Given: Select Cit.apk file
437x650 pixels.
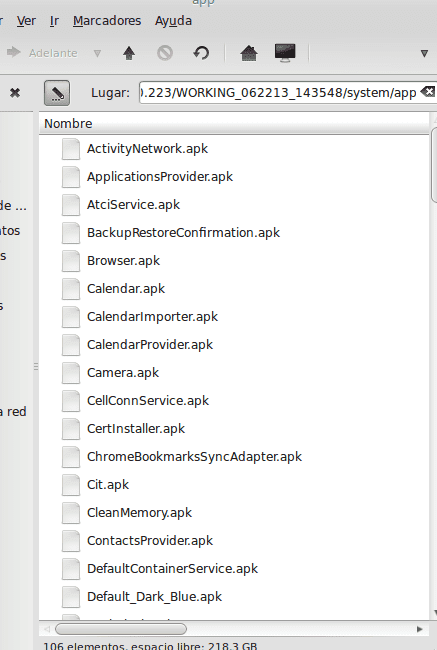Looking at the screenshot, I should [x=108, y=485].
